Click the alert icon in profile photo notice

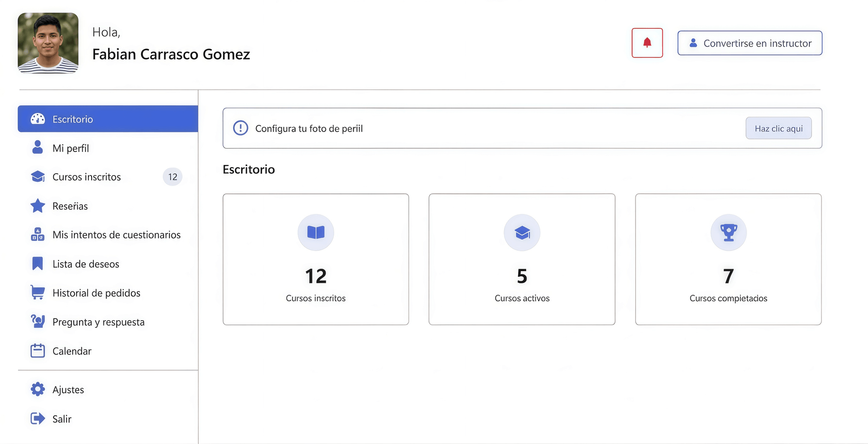pyautogui.click(x=240, y=128)
